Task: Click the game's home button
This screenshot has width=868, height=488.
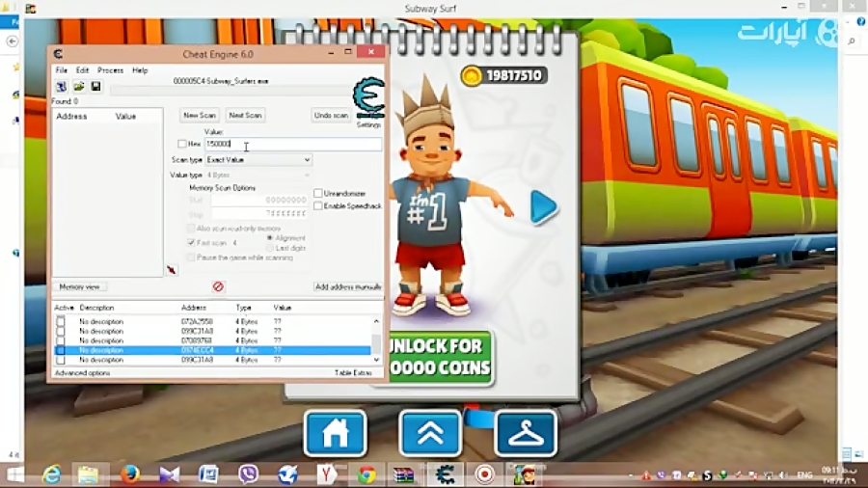Action: point(335,434)
